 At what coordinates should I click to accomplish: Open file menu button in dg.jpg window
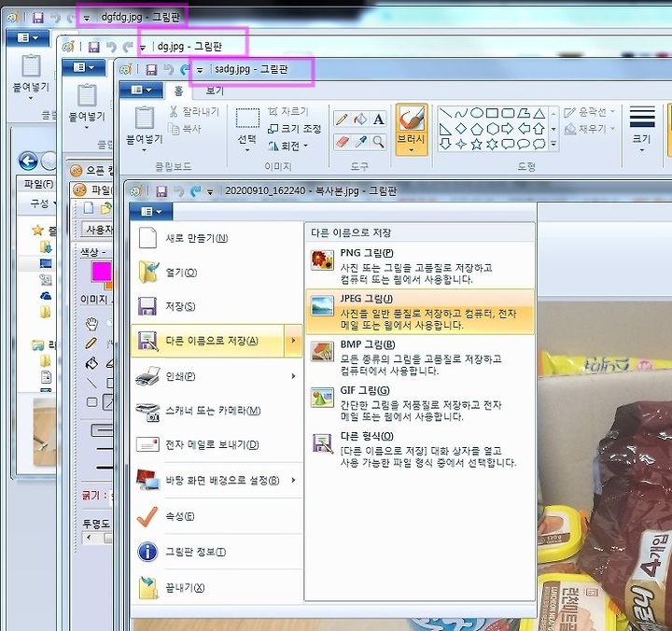(84, 68)
